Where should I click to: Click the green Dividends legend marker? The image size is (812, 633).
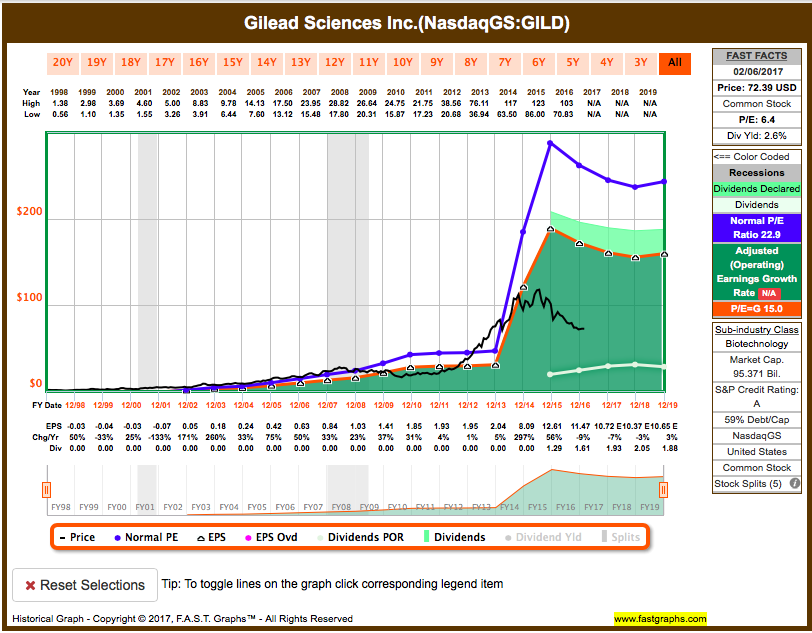click(424, 538)
